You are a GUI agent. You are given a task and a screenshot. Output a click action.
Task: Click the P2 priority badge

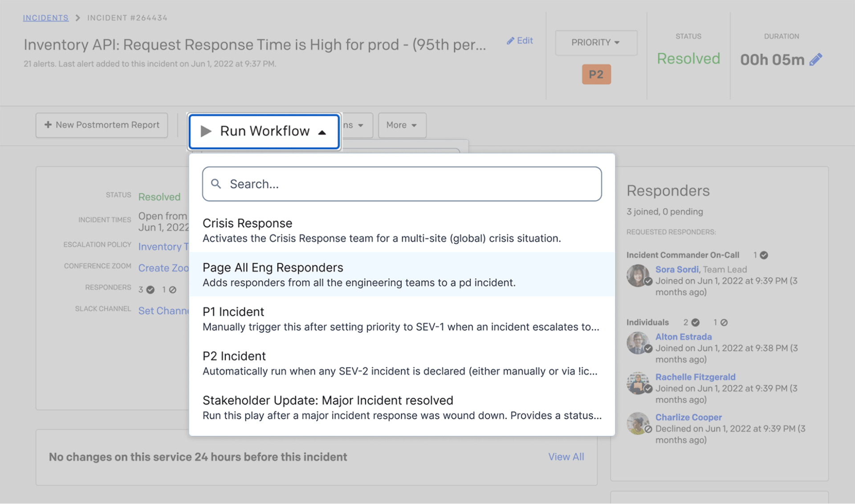pyautogui.click(x=596, y=74)
